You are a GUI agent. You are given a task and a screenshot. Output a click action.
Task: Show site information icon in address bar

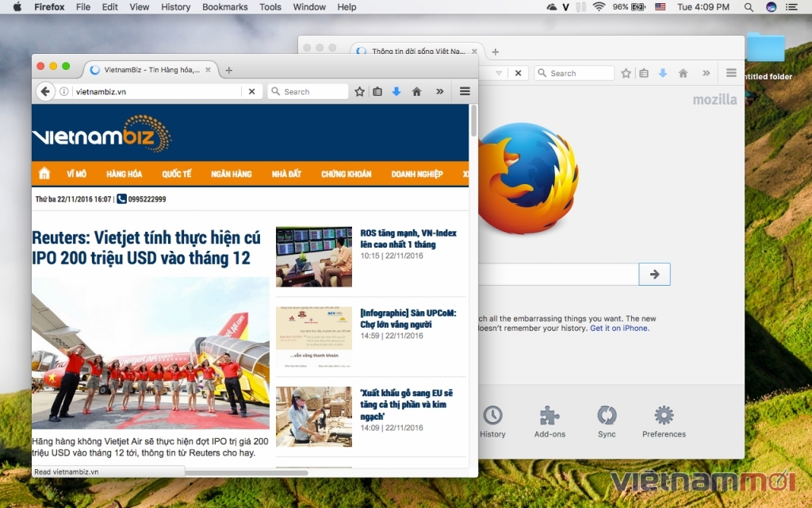click(x=63, y=92)
